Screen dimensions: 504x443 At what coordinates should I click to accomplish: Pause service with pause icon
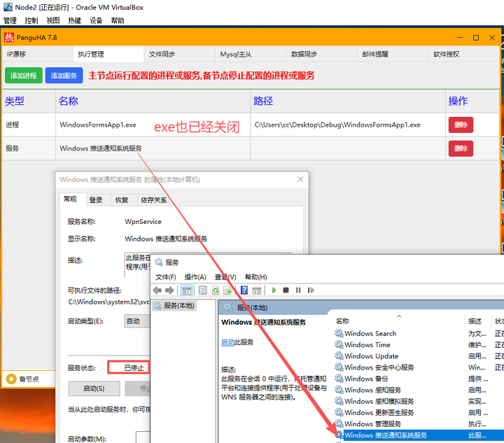tap(298, 290)
